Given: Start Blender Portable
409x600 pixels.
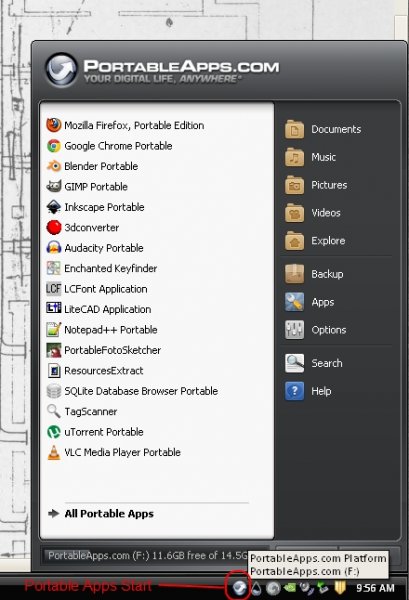Looking at the screenshot, I should coord(92,166).
